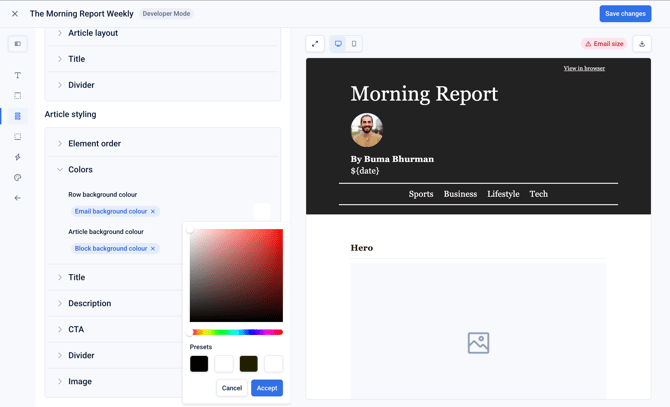
Task: Expand the upper Divider section
Action: tap(162, 85)
